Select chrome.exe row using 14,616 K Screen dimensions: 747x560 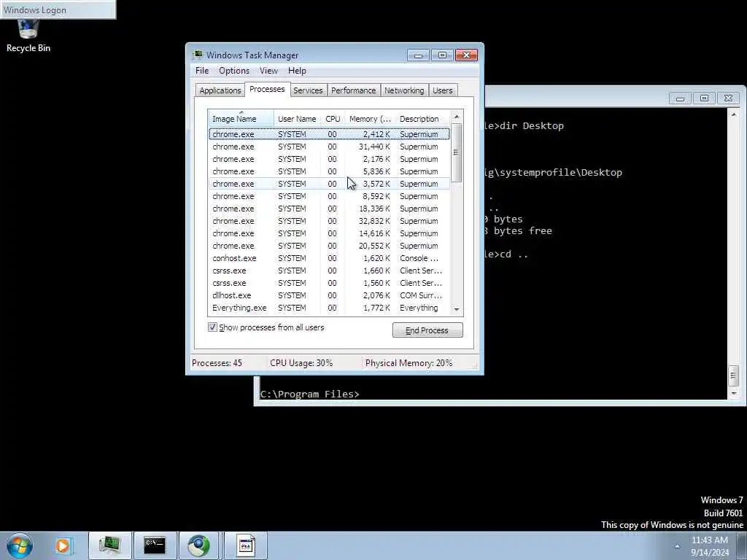(329, 233)
